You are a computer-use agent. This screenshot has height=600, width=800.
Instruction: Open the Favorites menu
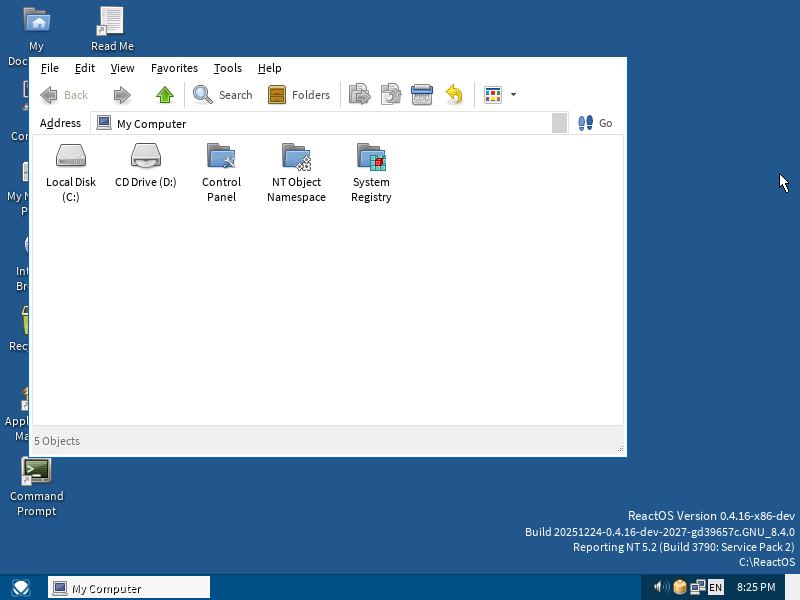point(174,68)
